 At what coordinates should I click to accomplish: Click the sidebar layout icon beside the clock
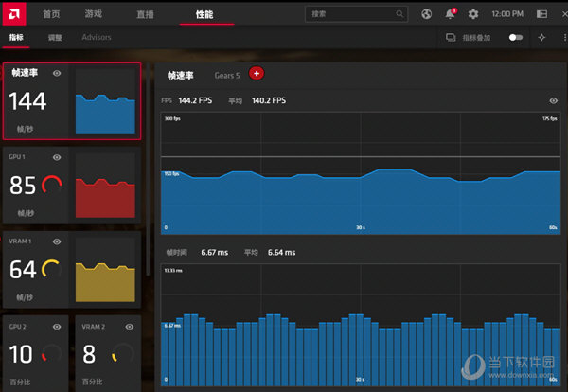[541, 14]
